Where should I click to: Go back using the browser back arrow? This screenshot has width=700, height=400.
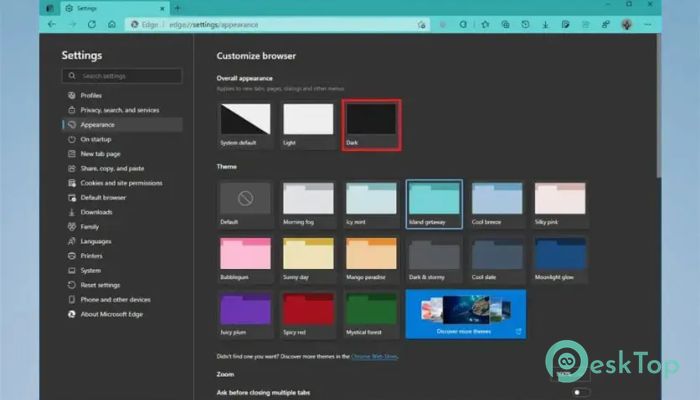pyautogui.click(x=52, y=25)
